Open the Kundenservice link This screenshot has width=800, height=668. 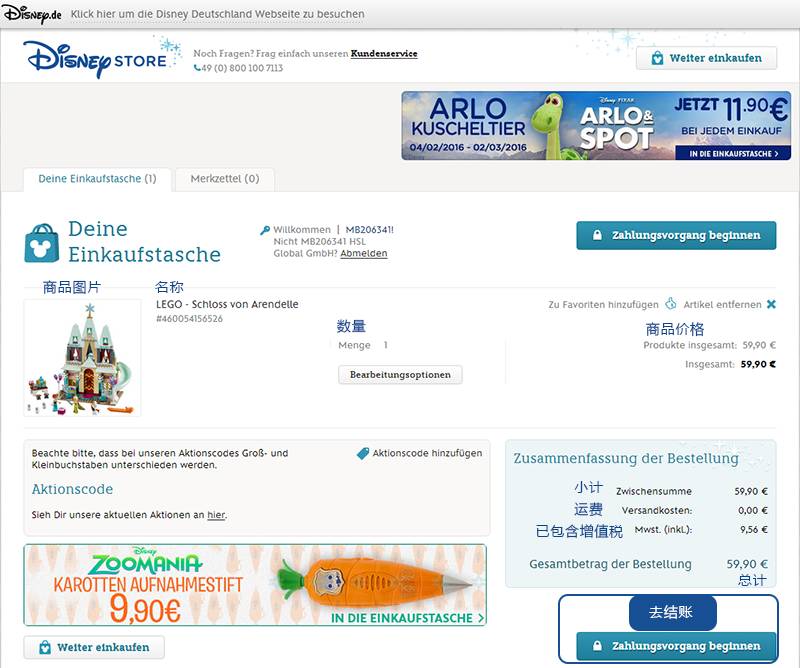[x=384, y=54]
